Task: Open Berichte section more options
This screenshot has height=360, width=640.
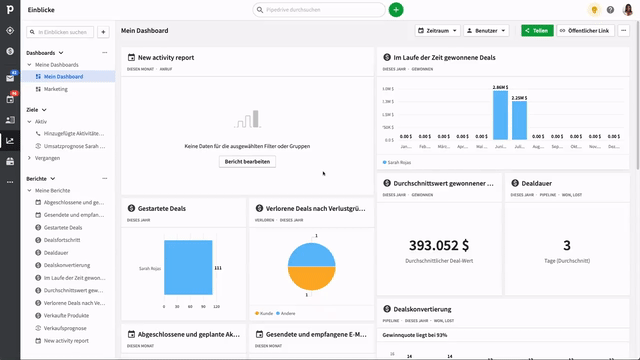Action: [x=105, y=178]
